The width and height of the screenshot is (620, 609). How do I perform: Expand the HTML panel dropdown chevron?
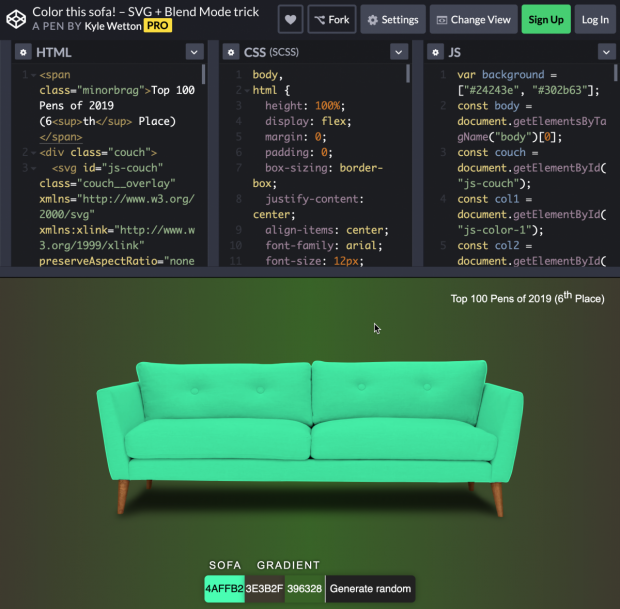click(x=195, y=52)
